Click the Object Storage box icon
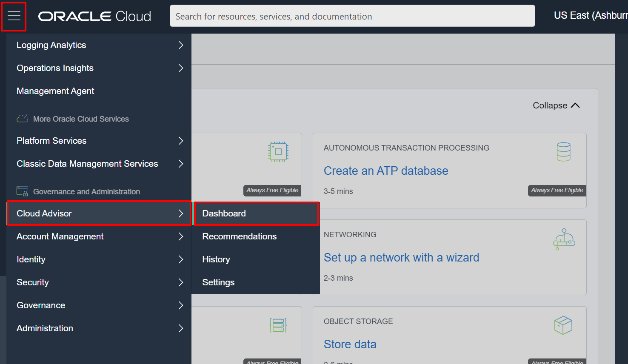This screenshot has height=364, width=628. click(563, 325)
